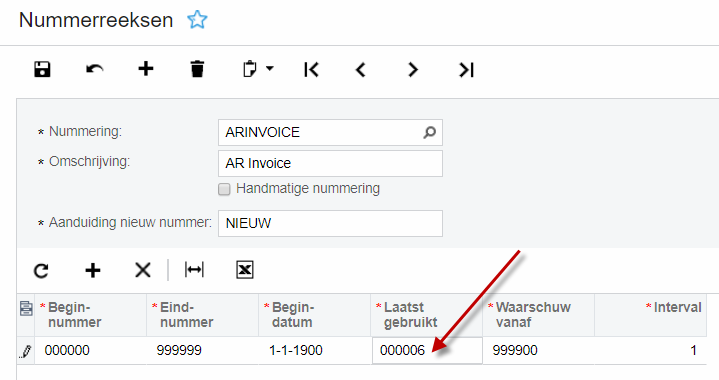Toggle the Handmatige nummering checkbox
This screenshot has height=380, width=719.
pos(224,189)
